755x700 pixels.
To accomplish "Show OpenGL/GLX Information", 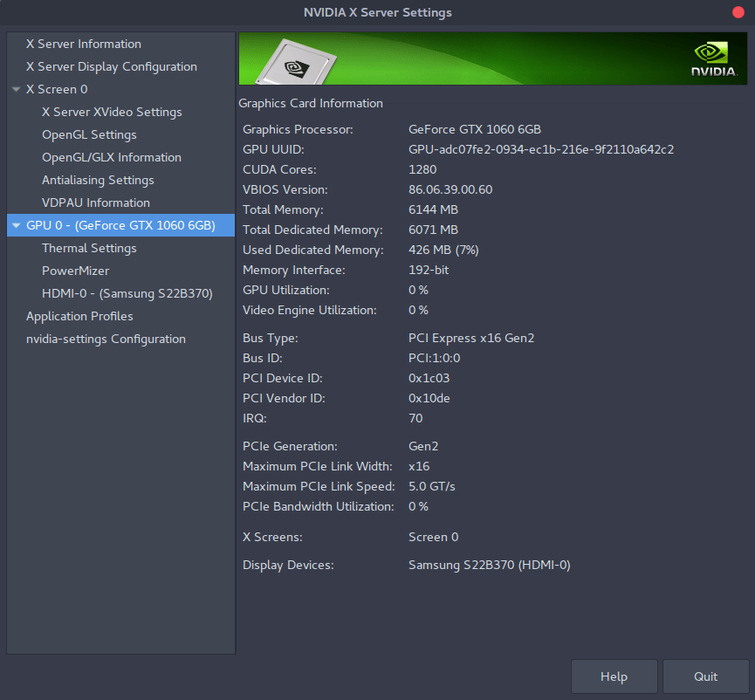I will [x=111, y=157].
